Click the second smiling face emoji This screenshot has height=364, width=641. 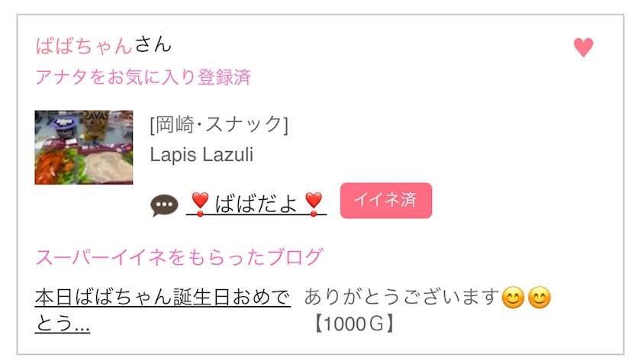coord(540,297)
